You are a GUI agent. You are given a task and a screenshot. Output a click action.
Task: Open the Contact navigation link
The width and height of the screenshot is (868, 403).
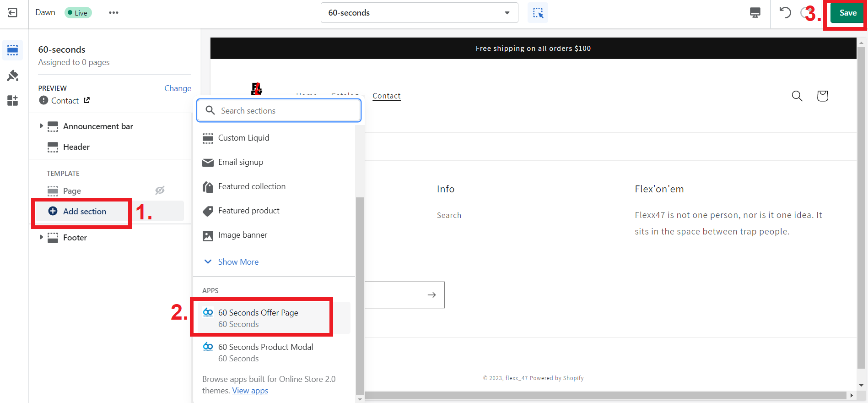[x=387, y=96]
